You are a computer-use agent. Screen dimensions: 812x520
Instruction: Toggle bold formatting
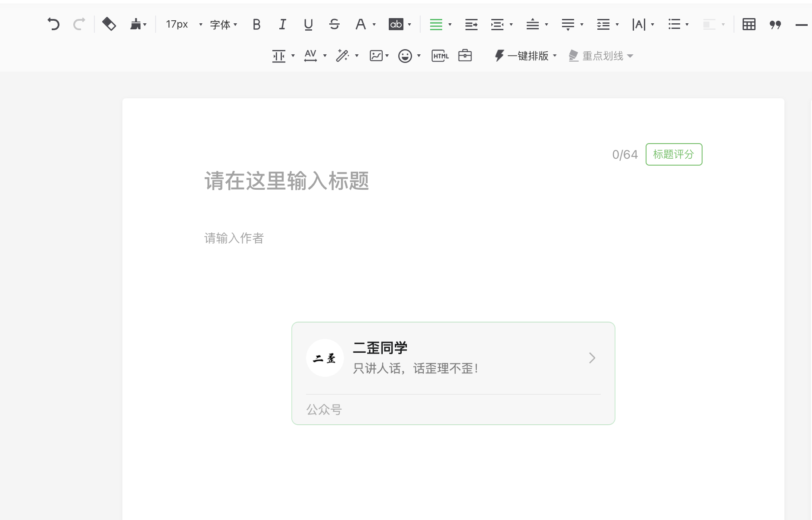256,25
